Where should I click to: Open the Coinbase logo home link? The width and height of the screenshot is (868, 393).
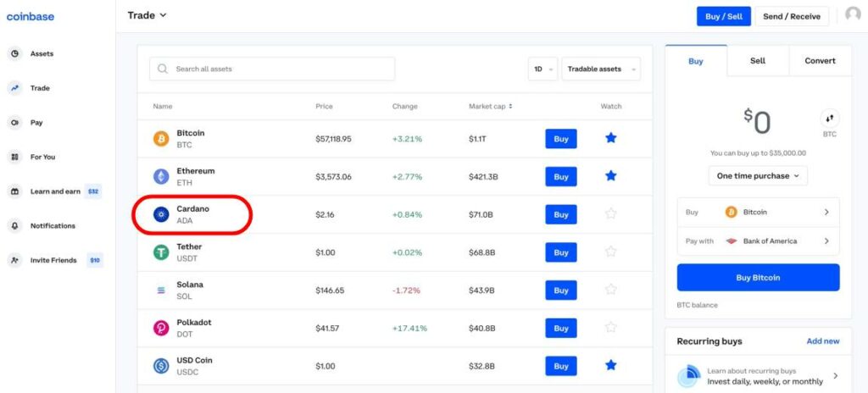[x=30, y=17]
